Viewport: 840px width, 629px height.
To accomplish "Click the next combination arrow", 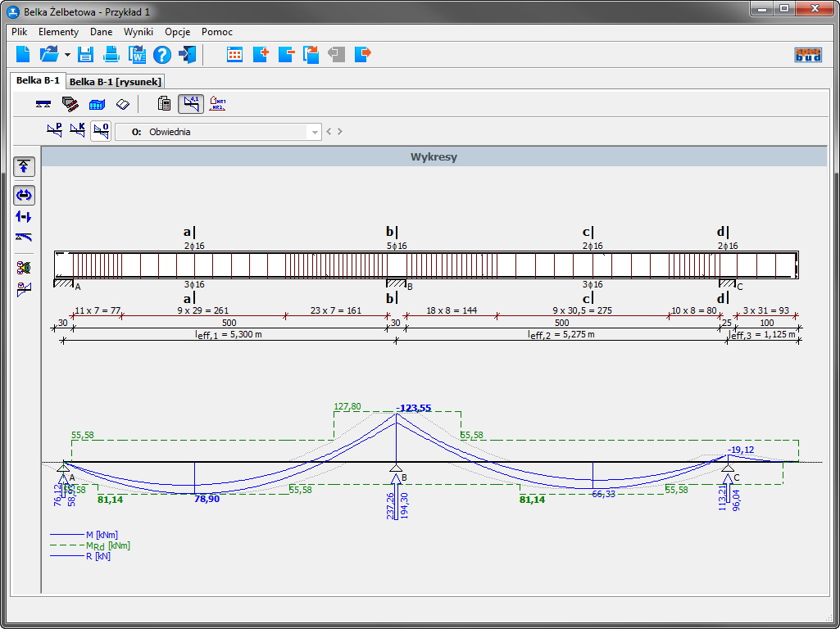I will tap(340, 132).
